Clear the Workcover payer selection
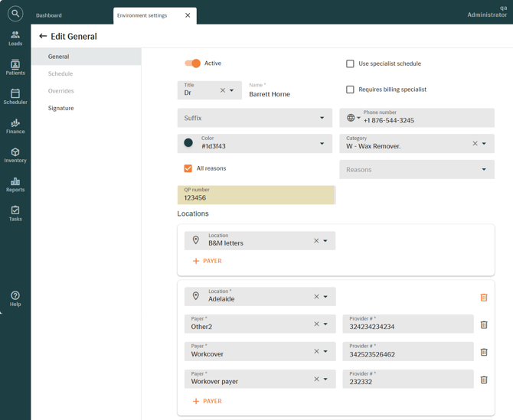 pyautogui.click(x=316, y=351)
